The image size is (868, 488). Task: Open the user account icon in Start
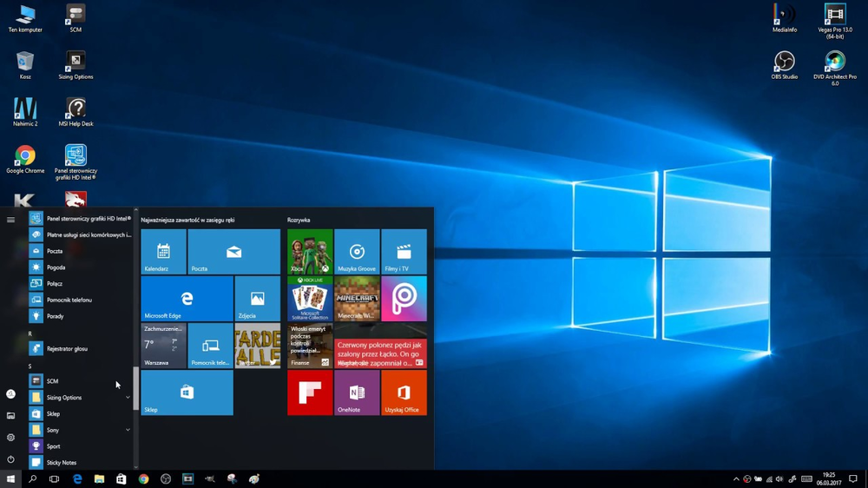tap(10, 394)
